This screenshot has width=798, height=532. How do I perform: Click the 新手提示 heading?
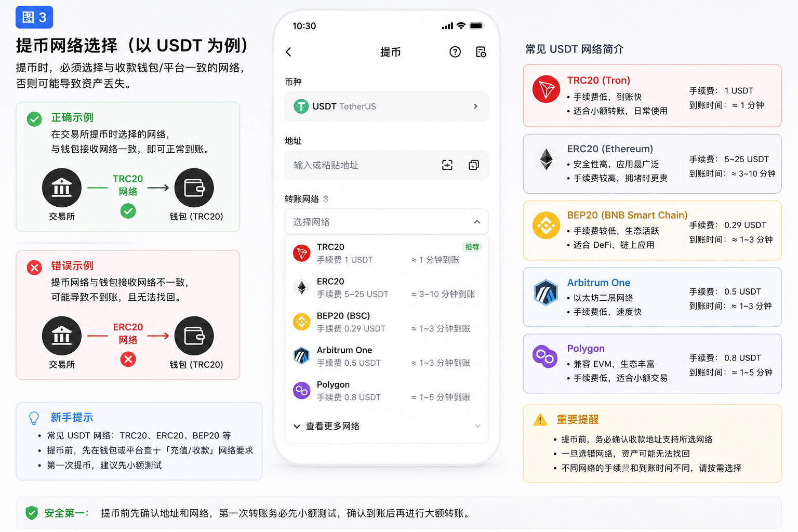coord(72,417)
